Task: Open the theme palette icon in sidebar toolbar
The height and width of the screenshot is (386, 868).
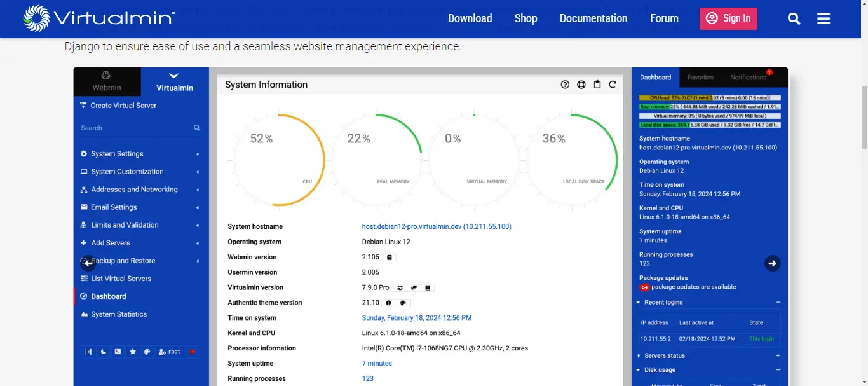Action: (x=147, y=352)
